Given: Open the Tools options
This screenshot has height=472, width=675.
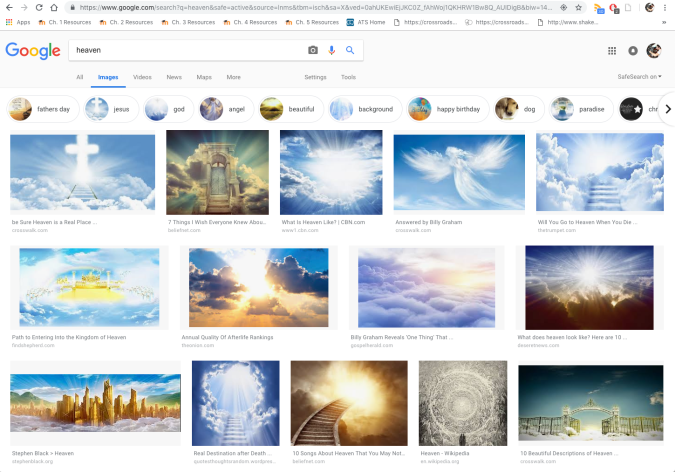Looking at the screenshot, I should 348,77.
